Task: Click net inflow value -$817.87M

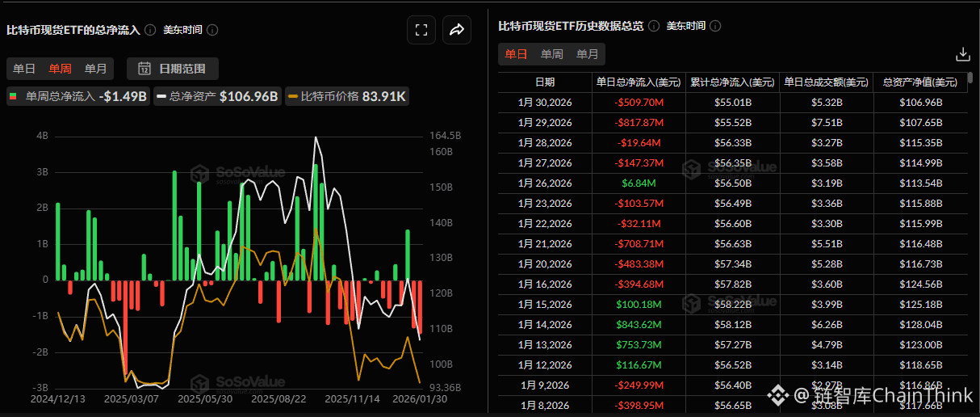Action: click(x=639, y=123)
